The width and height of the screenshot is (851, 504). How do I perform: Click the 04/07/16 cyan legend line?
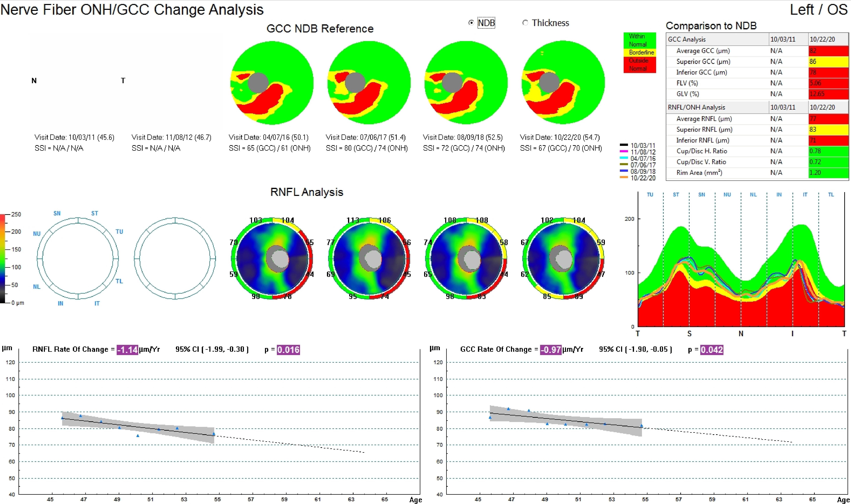pyautogui.click(x=624, y=158)
